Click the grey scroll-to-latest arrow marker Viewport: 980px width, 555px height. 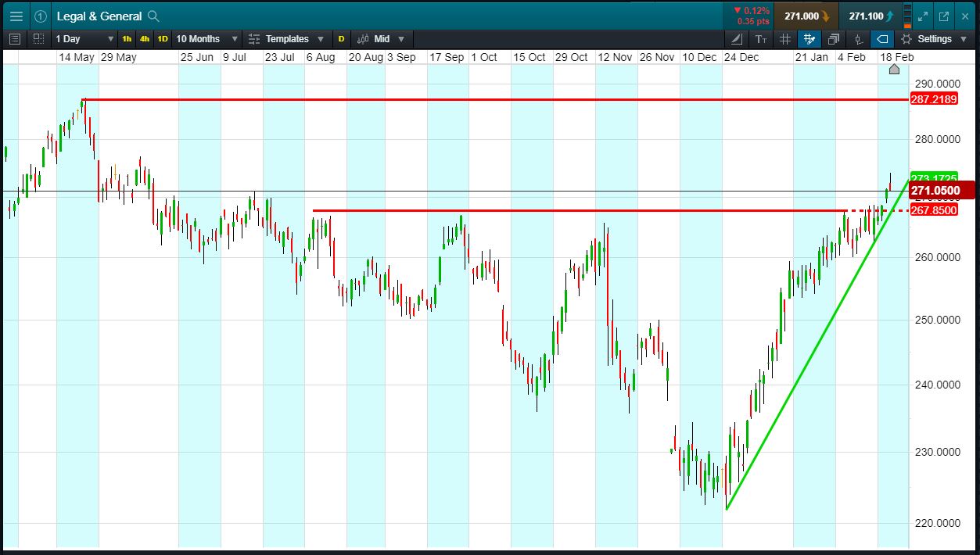895,69
